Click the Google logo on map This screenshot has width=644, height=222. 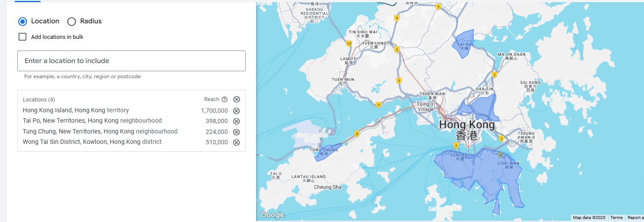tap(272, 215)
